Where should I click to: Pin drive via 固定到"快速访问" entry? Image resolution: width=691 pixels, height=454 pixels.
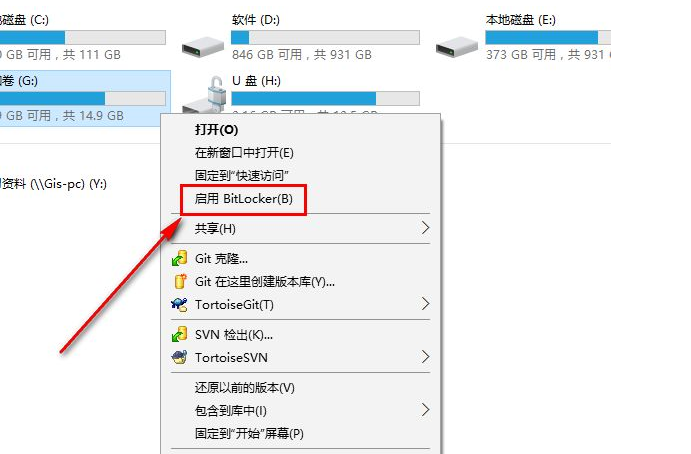click(x=241, y=175)
